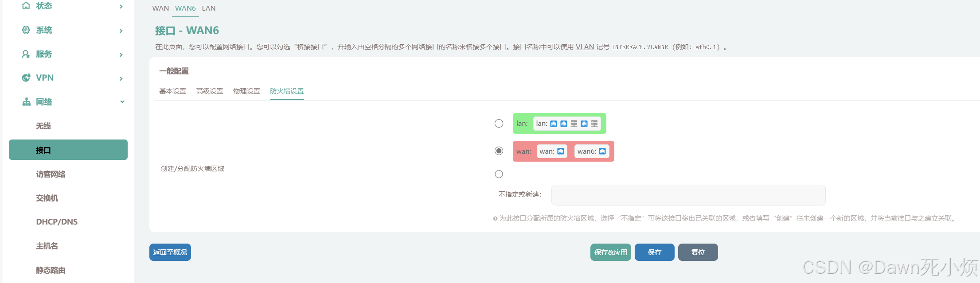Select the lan firewall zone radio button
The width and height of the screenshot is (980, 283).
(x=499, y=124)
